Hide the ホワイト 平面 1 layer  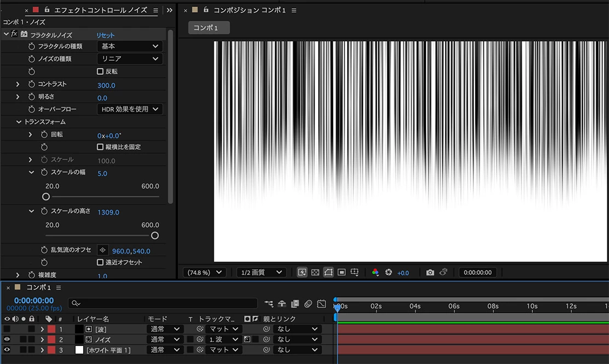(7, 350)
